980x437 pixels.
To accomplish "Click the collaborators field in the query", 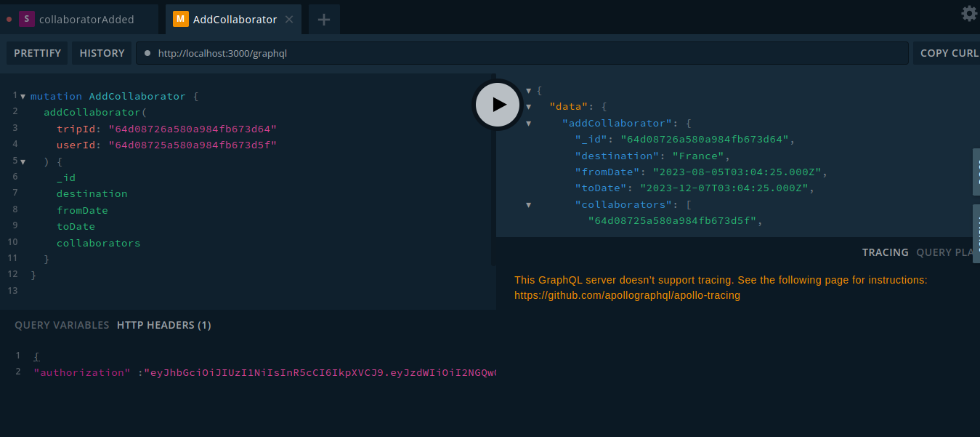I will point(99,243).
